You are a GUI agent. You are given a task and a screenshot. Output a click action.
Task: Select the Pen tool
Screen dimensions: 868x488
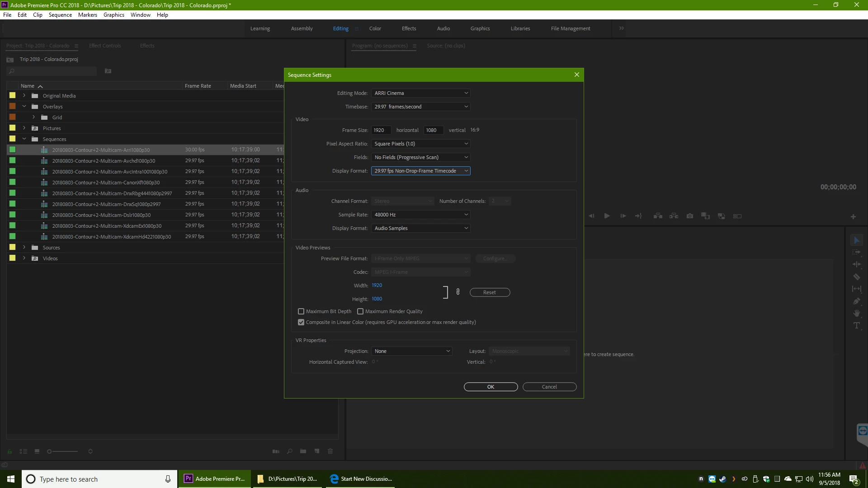pyautogui.click(x=856, y=301)
